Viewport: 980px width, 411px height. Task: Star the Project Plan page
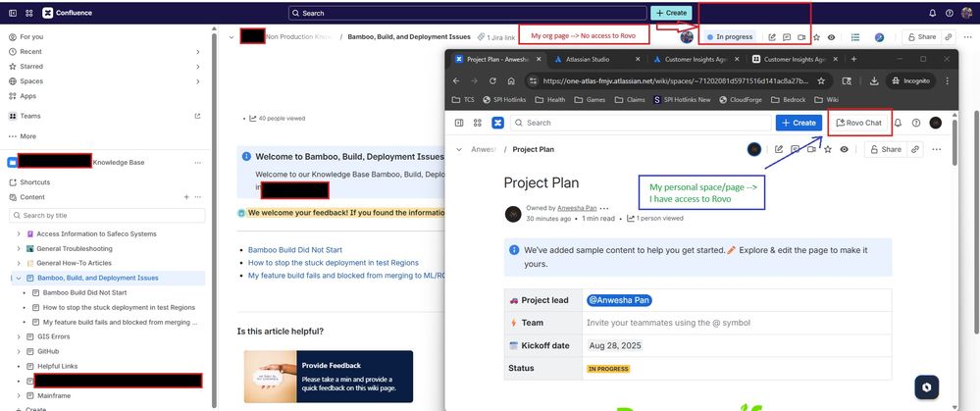(828, 149)
